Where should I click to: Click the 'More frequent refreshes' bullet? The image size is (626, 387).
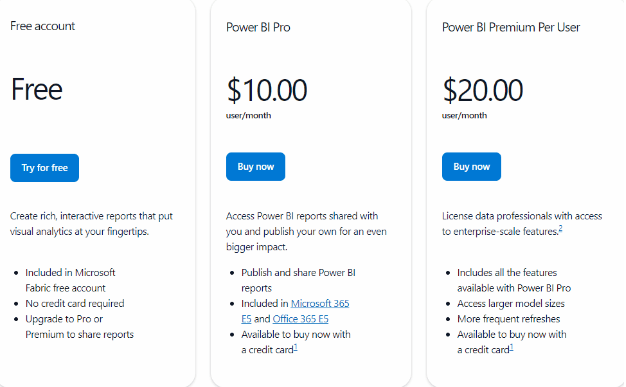coord(508,319)
